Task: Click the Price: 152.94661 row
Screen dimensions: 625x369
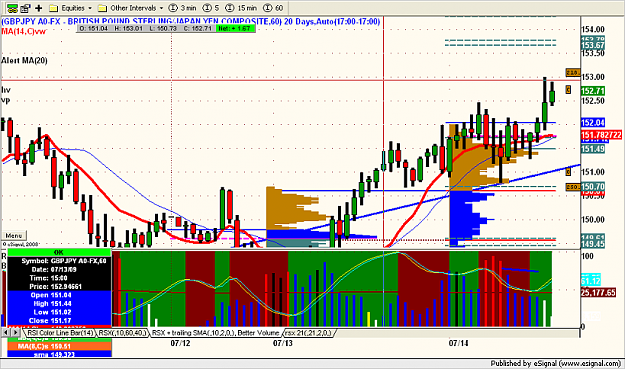Action: 59,287
